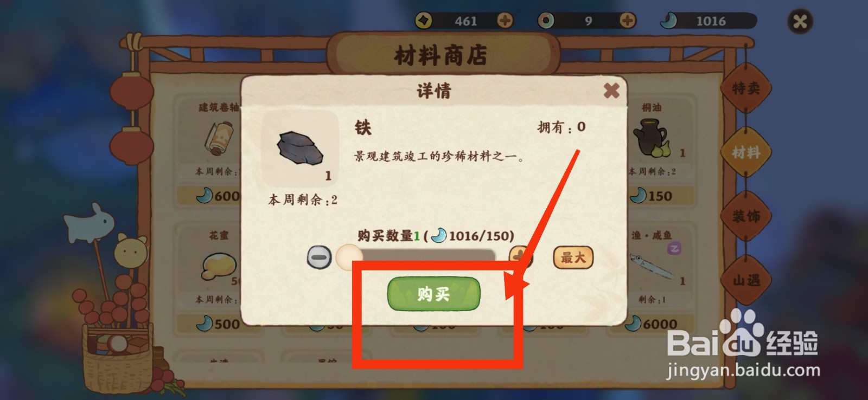The image size is (868, 400).
Task: Select the 建筑卷轴 building scroll item
Action: click(x=219, y=137)
